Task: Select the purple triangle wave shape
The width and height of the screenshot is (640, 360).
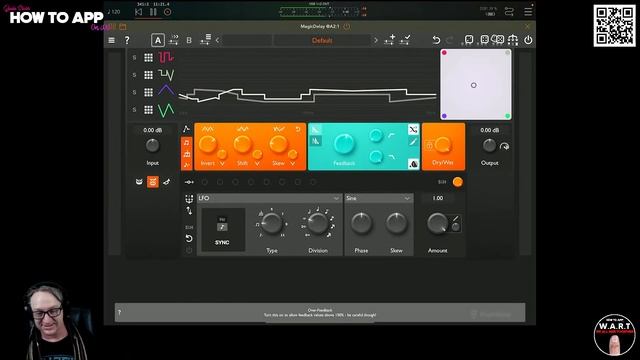Action: tap(166, 90)
